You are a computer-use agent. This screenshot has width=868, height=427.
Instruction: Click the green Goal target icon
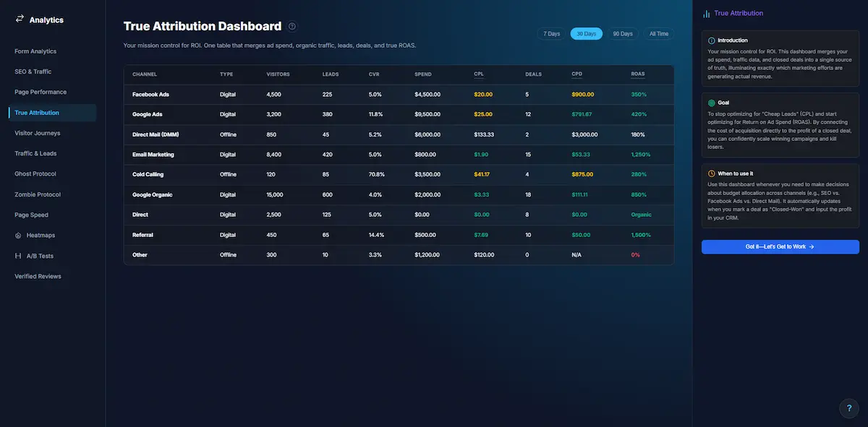click(712, 103)
